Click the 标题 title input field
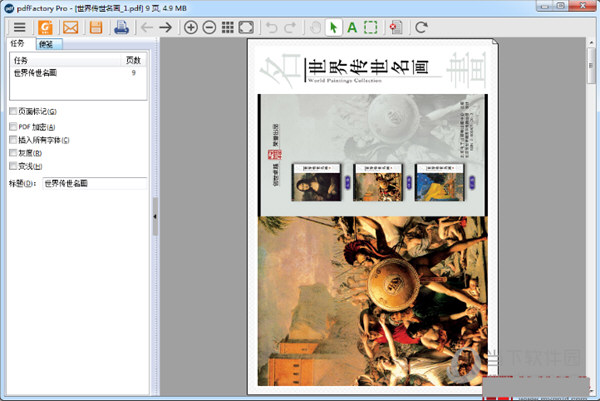 pos(94,184)
